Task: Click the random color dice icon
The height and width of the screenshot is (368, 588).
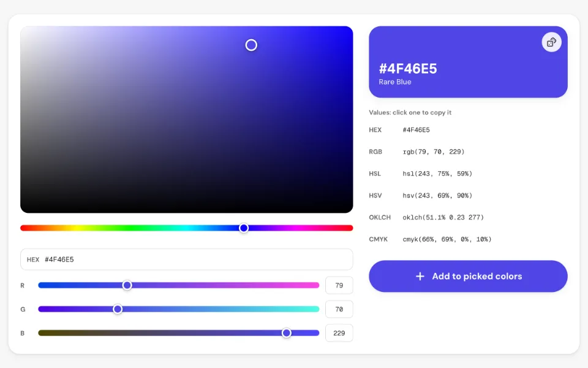Action: point(551,42)
